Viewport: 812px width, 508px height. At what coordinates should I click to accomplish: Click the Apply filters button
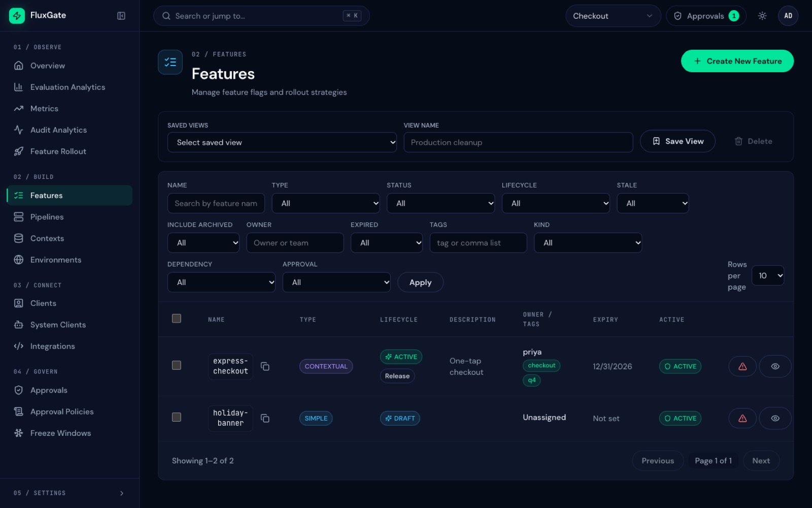pyautogui.click(x=420, y=282)
